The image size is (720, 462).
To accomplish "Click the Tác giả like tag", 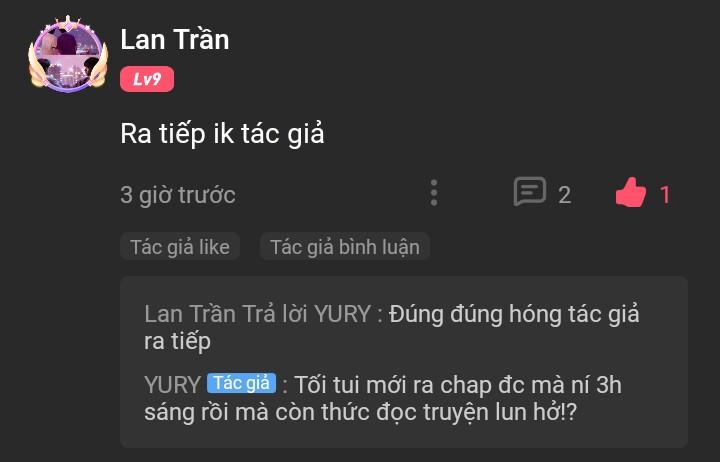I will tap(180, 247).
